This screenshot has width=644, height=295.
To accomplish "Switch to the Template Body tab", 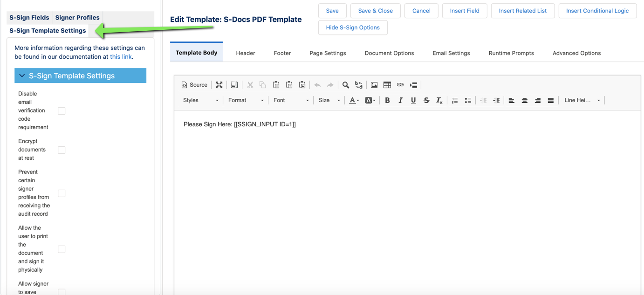I will tap(197, 53).
